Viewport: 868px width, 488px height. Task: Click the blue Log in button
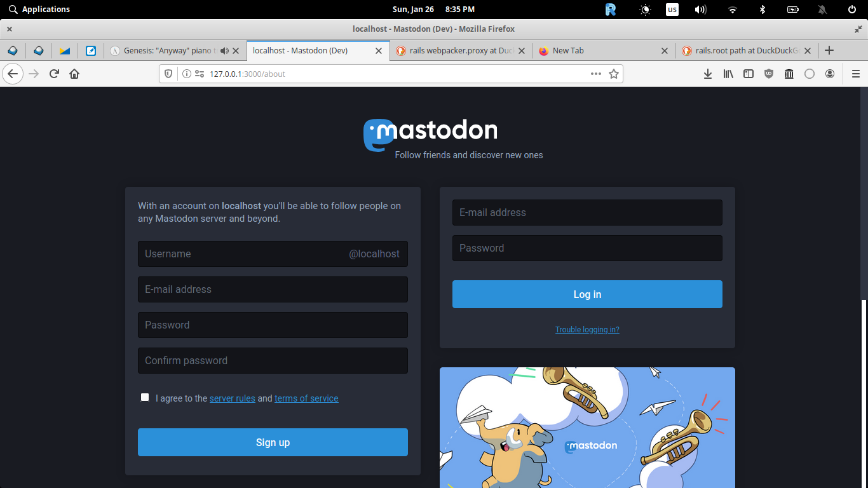pyautogui.click(x=587, y=294)
